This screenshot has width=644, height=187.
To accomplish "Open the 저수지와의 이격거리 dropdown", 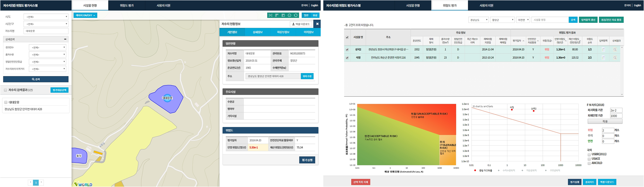I will click(48, 69).
